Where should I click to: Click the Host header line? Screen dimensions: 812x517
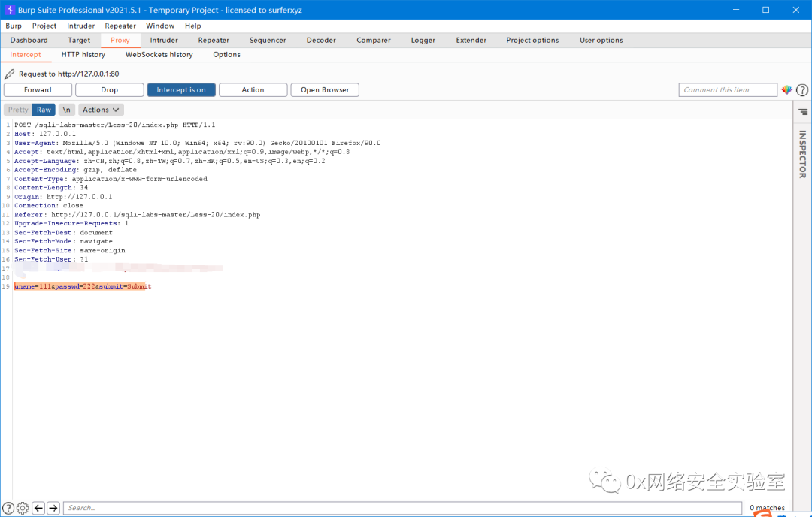pyautogui.click(x=45, y=134)
